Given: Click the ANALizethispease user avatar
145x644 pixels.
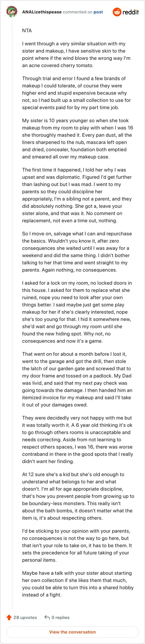Looking at the screenshot, I should tap(12, 12).
